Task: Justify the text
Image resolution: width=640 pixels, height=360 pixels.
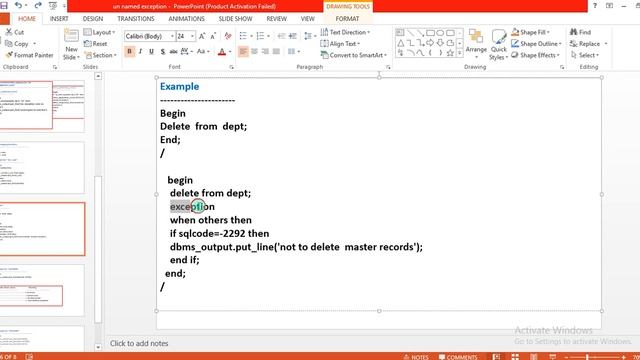Action: pyautogui.click(x=276, y=51)
